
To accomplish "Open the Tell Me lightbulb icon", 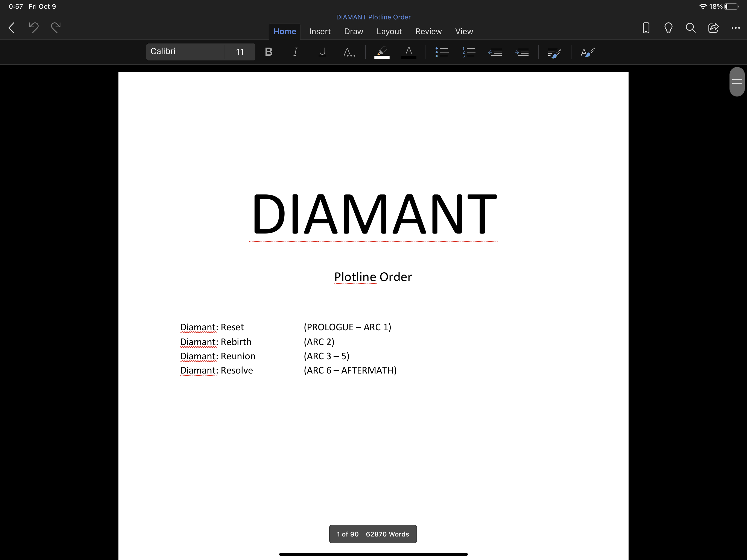I will [x=668, y=28].
